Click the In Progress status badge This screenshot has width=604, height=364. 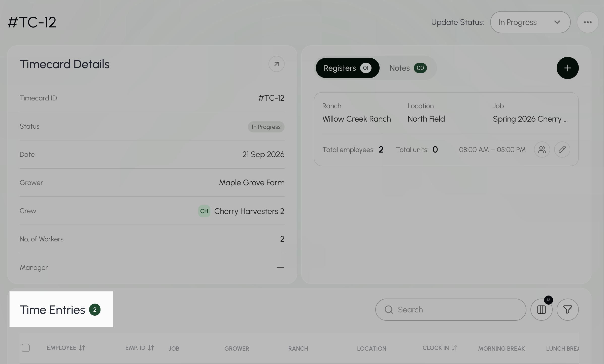[266, 127]
